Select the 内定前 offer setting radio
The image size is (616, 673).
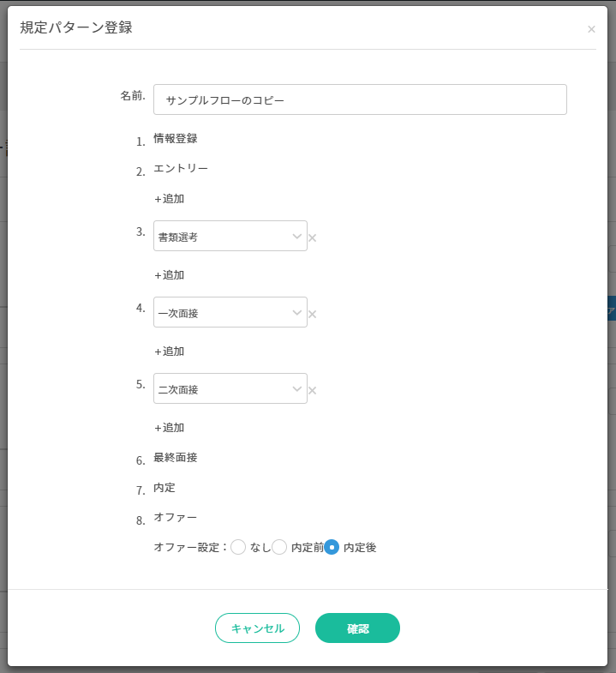point(279,547)
